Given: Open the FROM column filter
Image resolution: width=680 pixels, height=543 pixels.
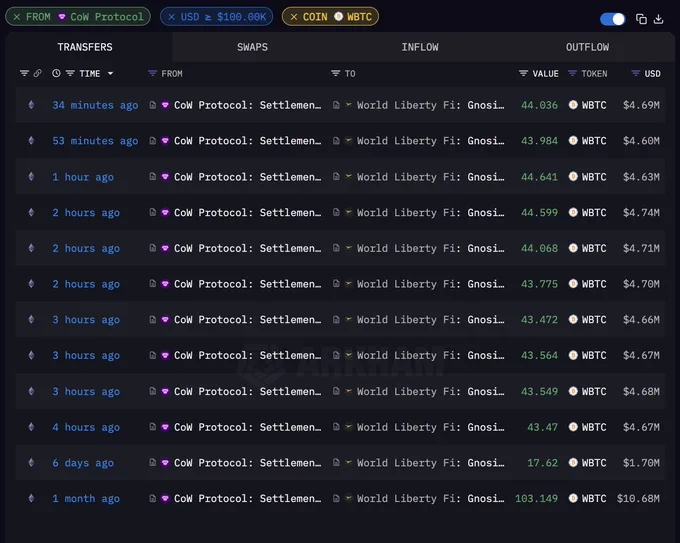Looking at the screenshot, I should point(152,73).
